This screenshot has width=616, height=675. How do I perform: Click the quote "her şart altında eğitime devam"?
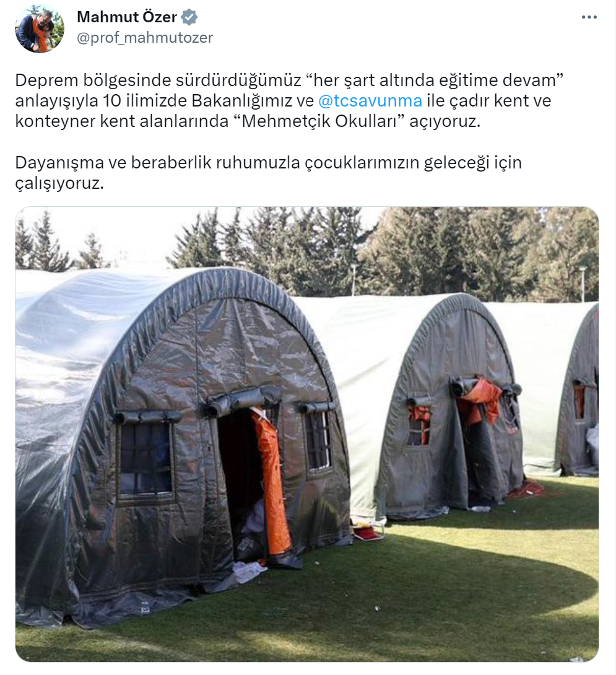pyautogui.click(x=435, y=80)
